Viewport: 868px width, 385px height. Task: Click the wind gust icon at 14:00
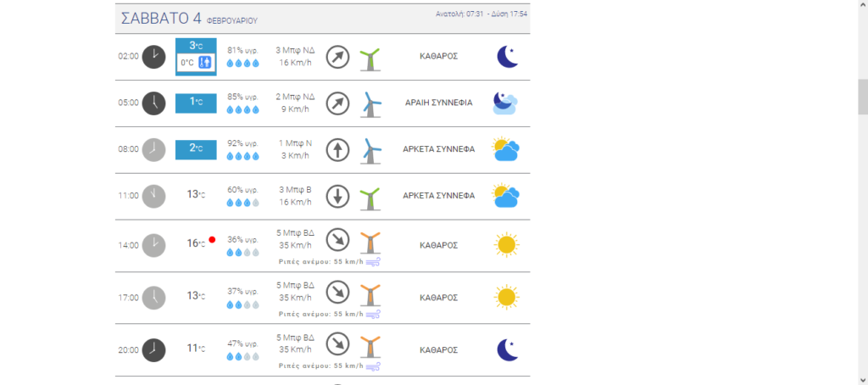point(373,262)
